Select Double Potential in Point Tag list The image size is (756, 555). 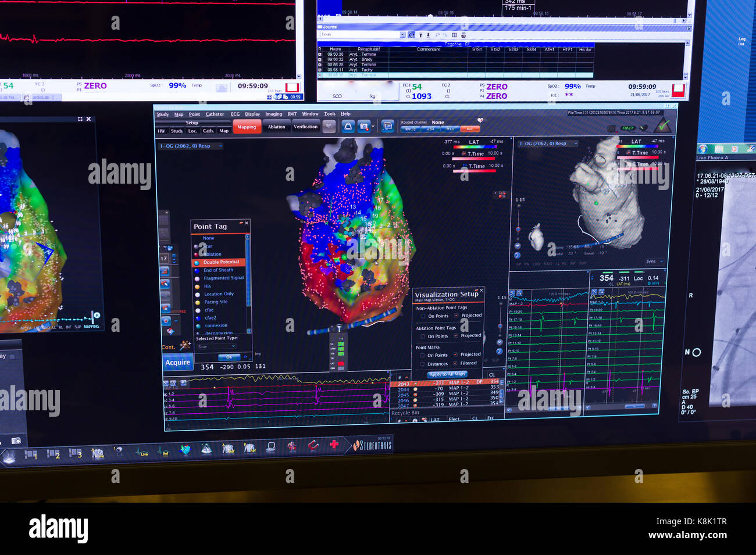[219, 263]
